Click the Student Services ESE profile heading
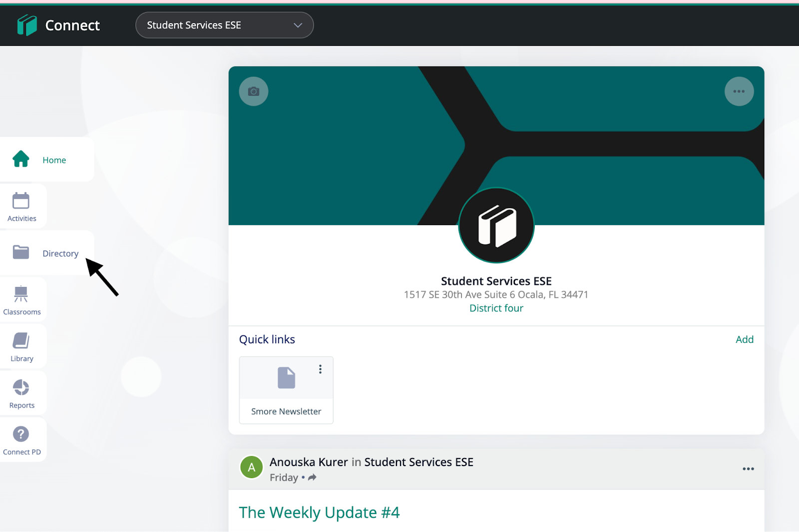 coord(496,281)
